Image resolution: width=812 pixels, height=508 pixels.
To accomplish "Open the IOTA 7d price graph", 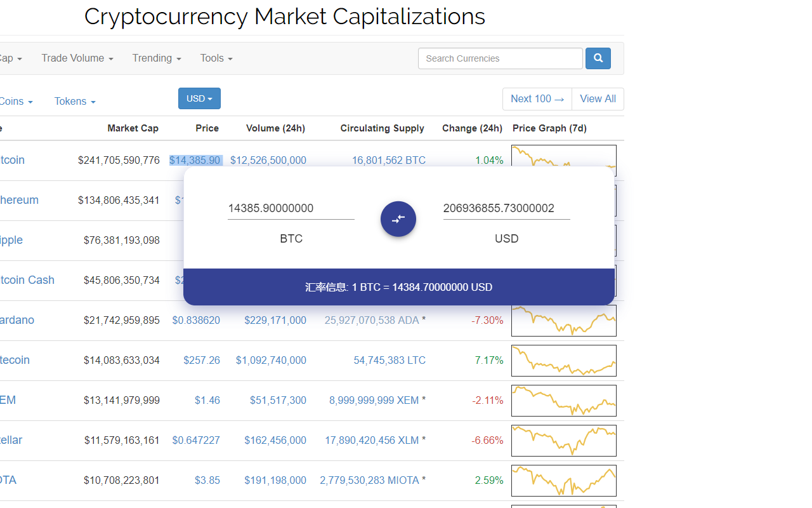I will tap(564, 481).
